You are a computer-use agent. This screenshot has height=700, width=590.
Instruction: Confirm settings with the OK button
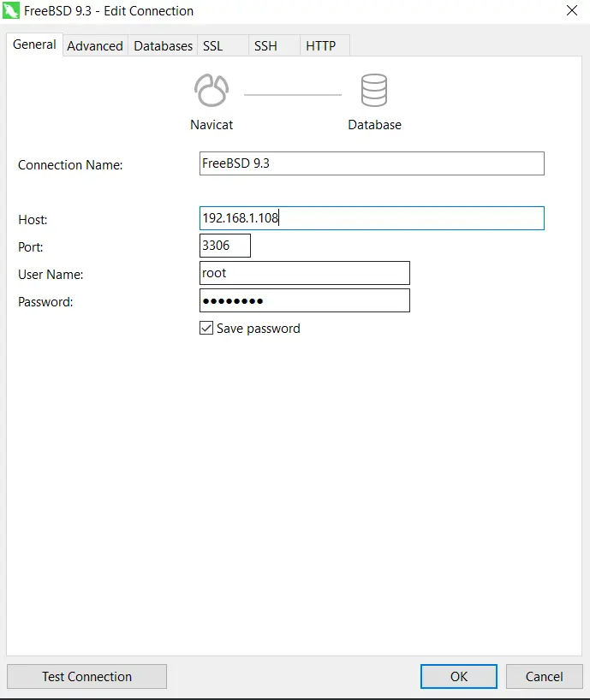click(x=459, y=676)
